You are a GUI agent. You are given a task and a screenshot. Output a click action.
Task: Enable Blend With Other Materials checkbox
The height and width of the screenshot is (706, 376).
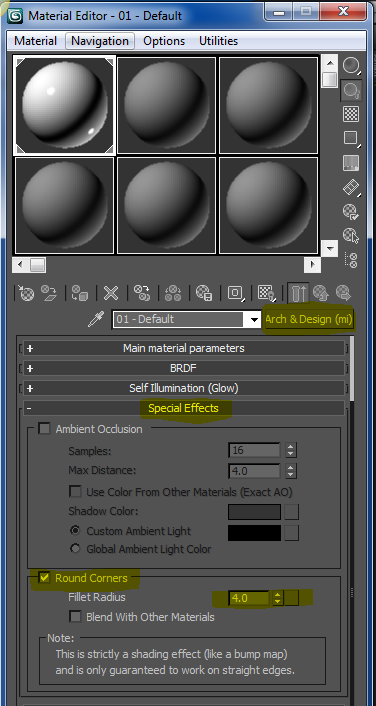[75, 616]
